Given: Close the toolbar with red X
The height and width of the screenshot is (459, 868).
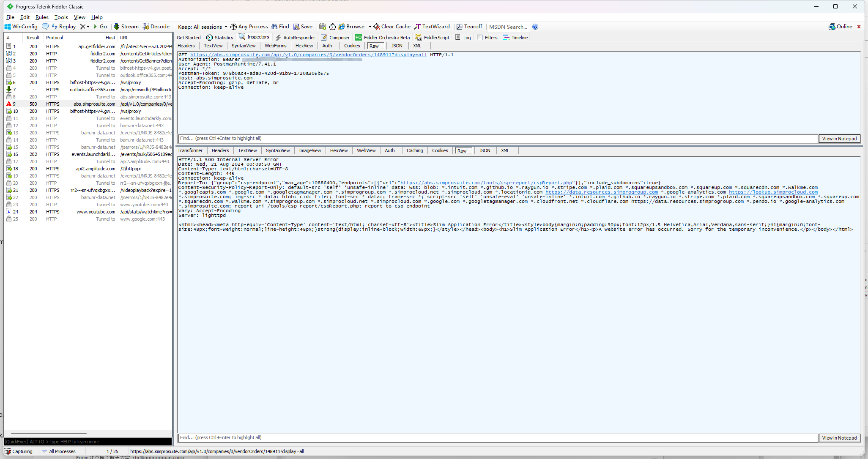Looking at the screenshot, I should [x=859, y=27].
